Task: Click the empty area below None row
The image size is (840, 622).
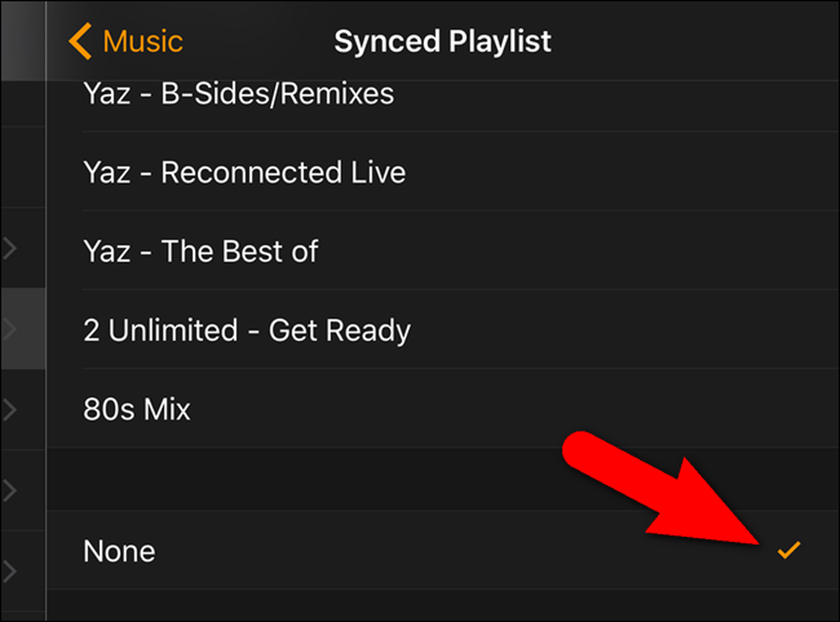Action: pyautogui.click(x=443, y=605)
